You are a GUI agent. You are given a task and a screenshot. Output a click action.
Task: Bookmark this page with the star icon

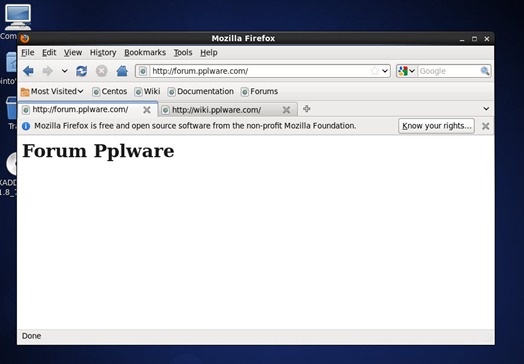pyautogui.click(x=375, y=71)
